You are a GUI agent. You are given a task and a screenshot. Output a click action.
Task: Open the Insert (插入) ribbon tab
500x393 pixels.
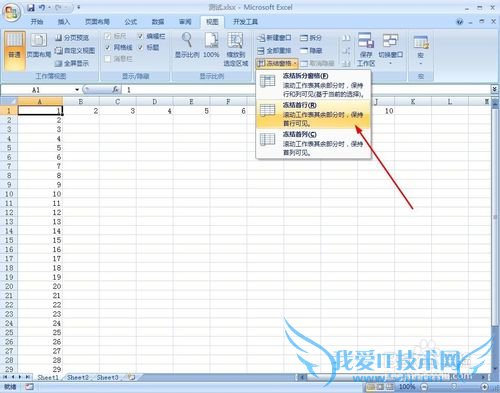64,22
